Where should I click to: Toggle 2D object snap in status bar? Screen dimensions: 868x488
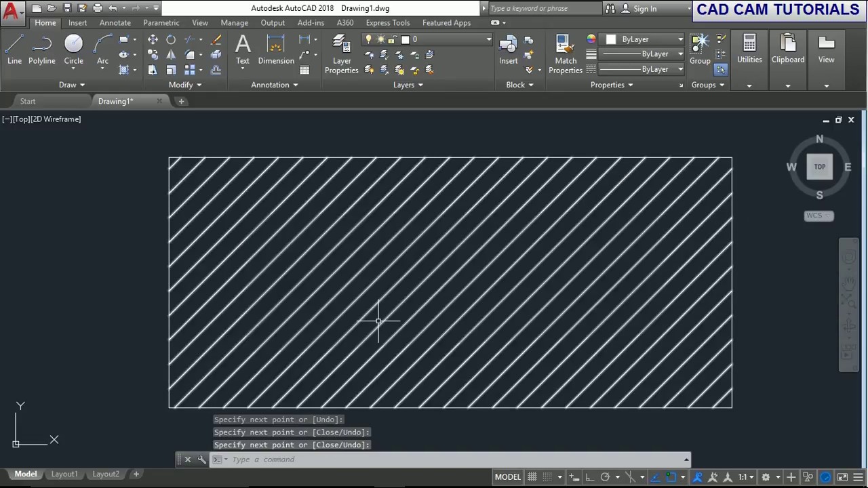tap(671, 477)
